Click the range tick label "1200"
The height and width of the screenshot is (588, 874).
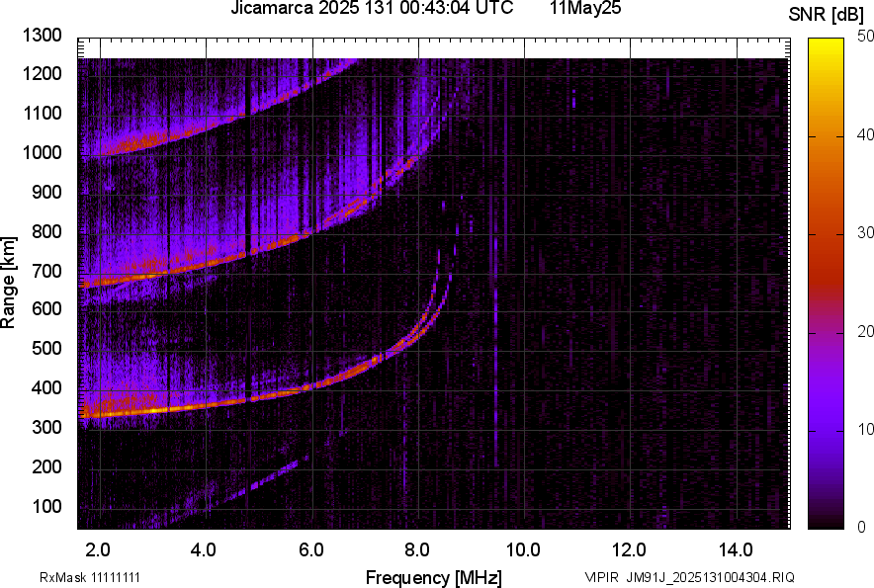click(43, 73)
